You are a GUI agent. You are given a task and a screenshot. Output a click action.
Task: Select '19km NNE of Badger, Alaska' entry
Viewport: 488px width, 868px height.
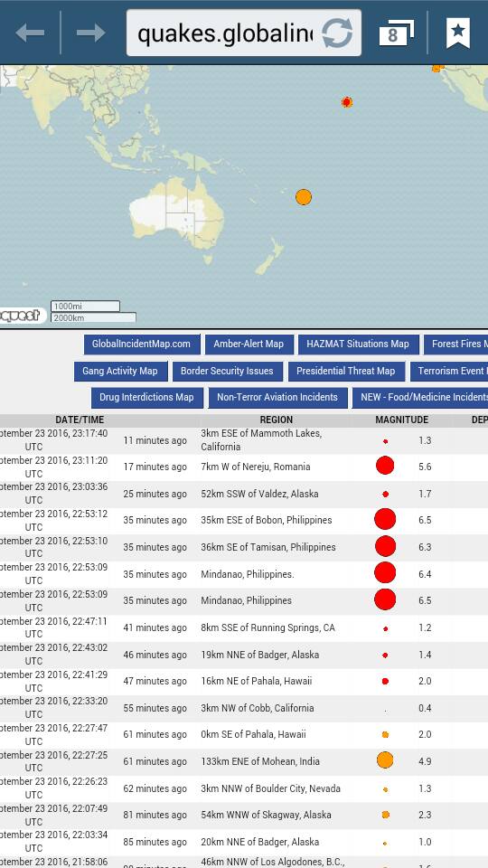click(260, 655)
